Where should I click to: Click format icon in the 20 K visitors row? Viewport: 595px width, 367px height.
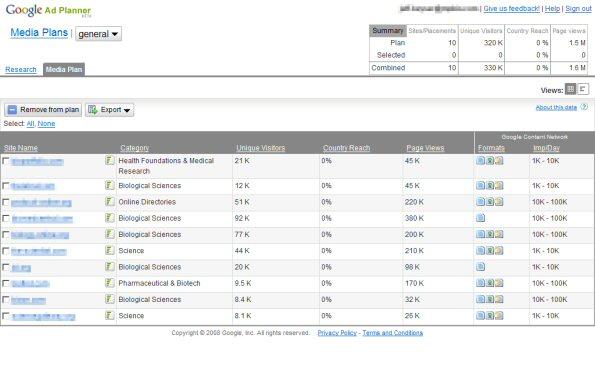coord(480,267)
